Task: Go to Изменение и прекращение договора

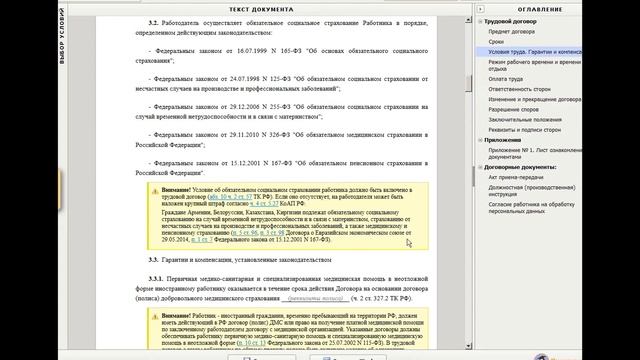Action: click(535, 99)
